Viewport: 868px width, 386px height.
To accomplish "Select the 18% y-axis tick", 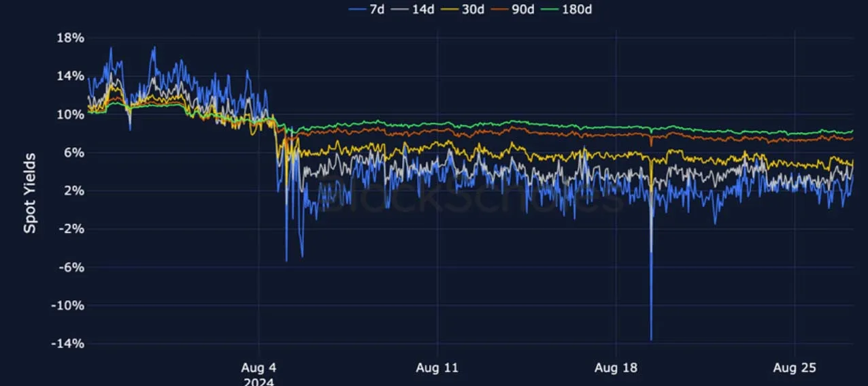I will pyautogui.click(x=71, y=38).
